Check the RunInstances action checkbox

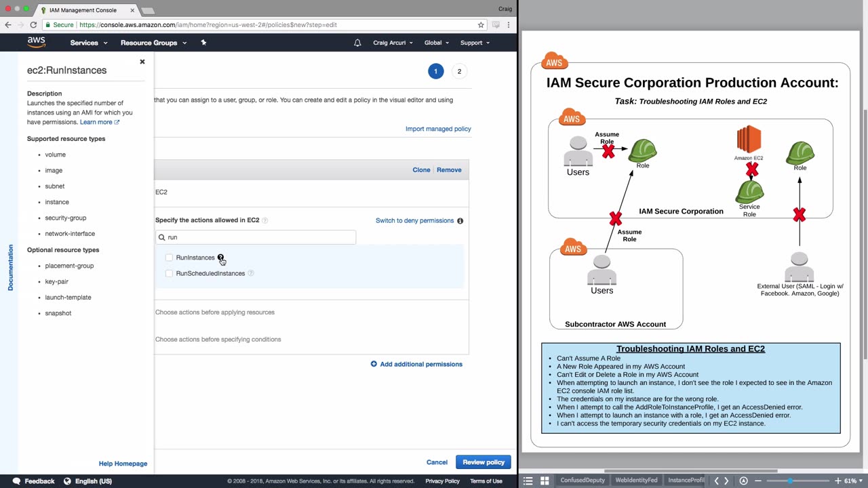(x=169, y=258)
